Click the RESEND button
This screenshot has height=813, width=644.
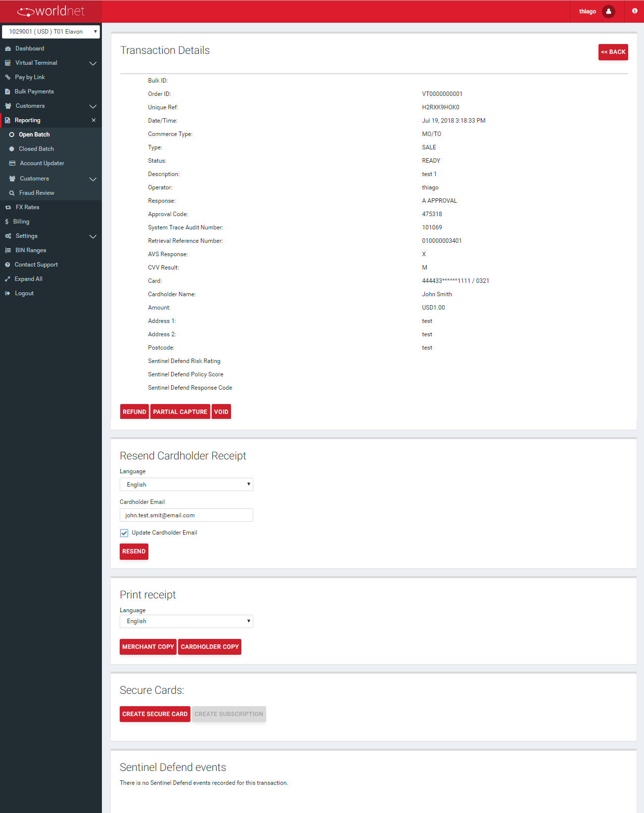(134, 551)
